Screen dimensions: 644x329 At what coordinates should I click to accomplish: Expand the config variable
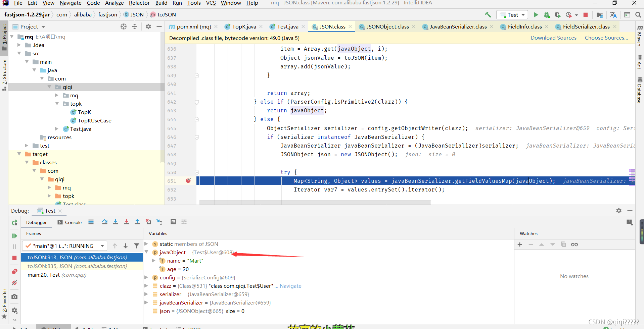tap(146, 277)
